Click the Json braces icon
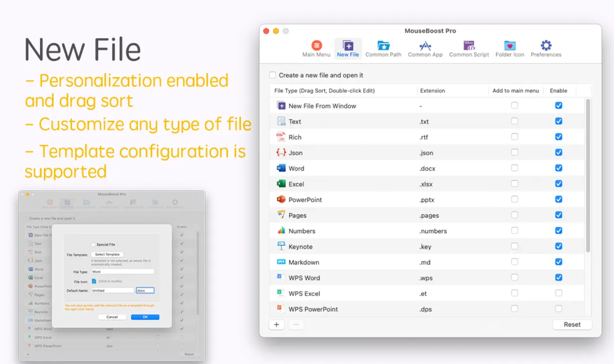 [281, 153]
